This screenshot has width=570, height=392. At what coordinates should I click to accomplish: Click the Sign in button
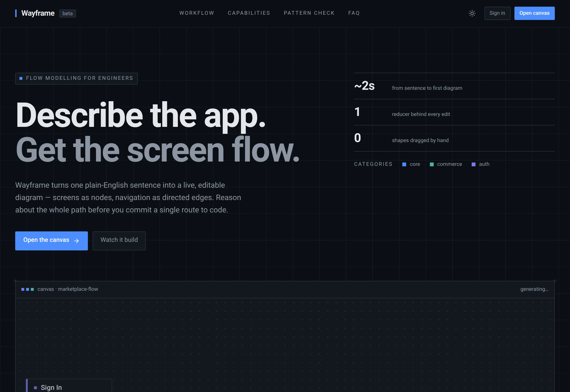(x=497, y=13)
